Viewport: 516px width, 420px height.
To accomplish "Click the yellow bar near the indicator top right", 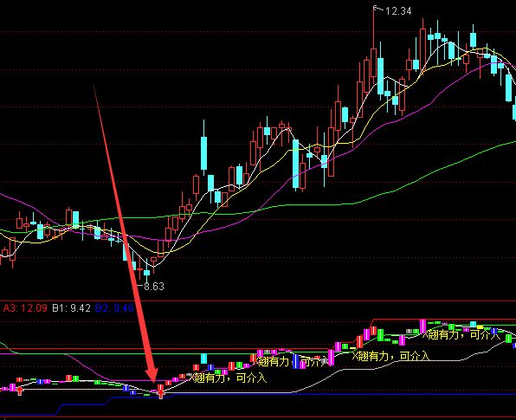I will click(481, 327).
